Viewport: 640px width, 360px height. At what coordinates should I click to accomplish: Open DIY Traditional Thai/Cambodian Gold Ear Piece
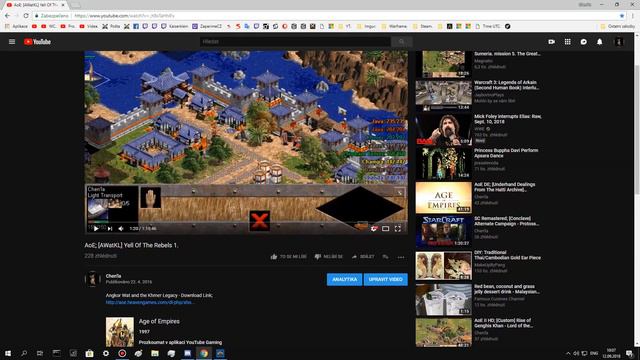[507, 255]
